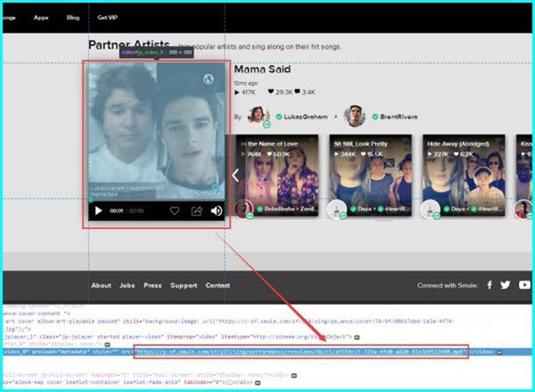Expand ellipsis after full-screen div line

tap(293, 376)
